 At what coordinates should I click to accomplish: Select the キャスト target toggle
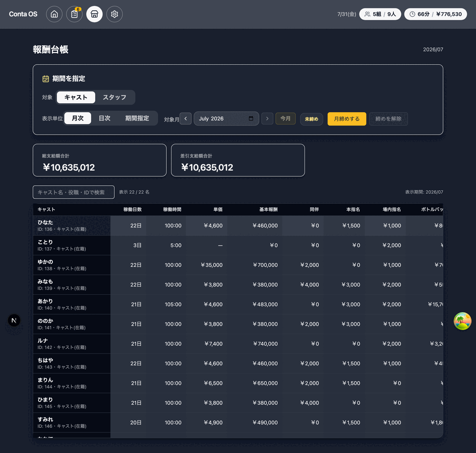[x=76, y=97]
